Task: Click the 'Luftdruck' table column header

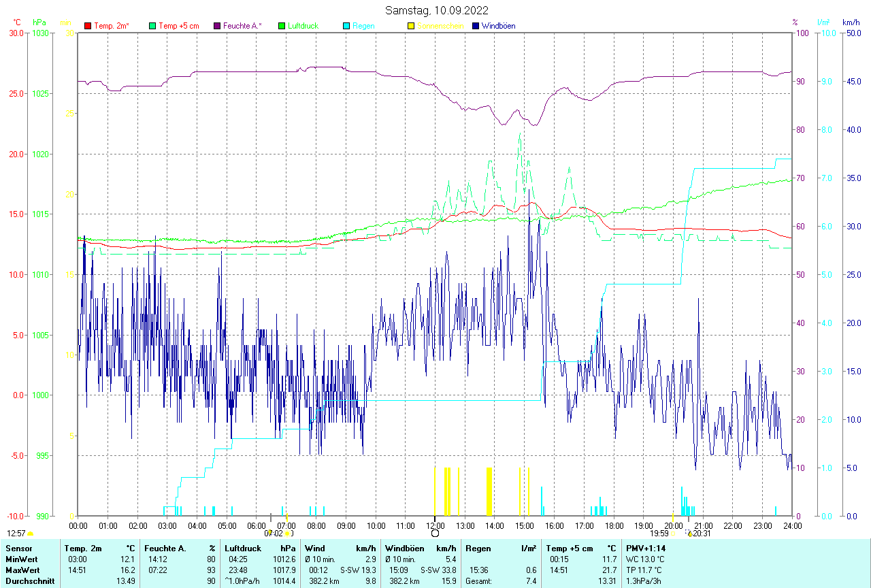Action: pyautogui.click(x=243, y=549)
